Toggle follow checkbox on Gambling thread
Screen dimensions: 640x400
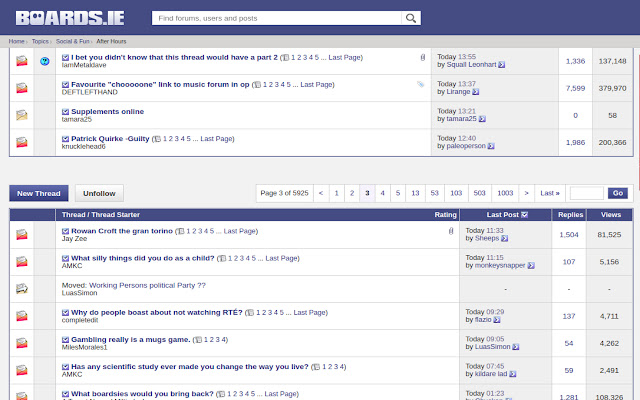tap(65, 340)
